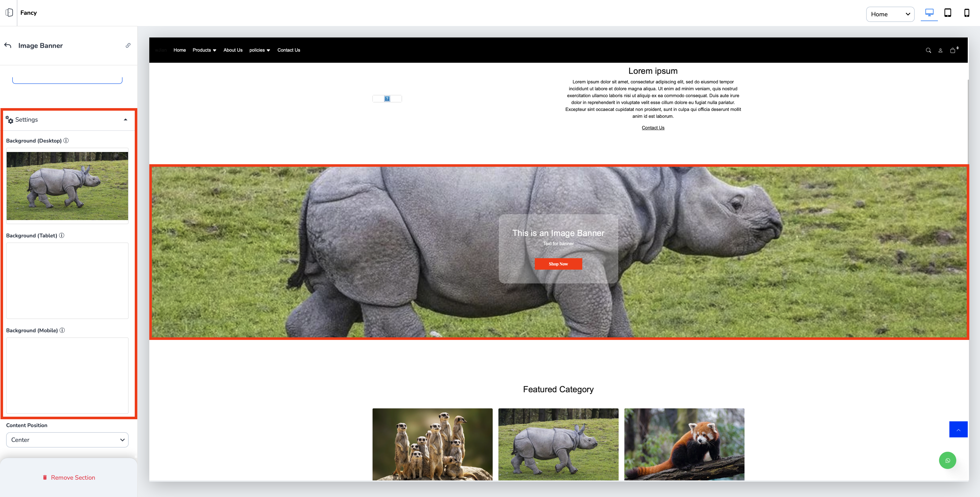Click the link icon next to Image Banner
This screenshot has height=497, width=980.
[x=128, y=46]
